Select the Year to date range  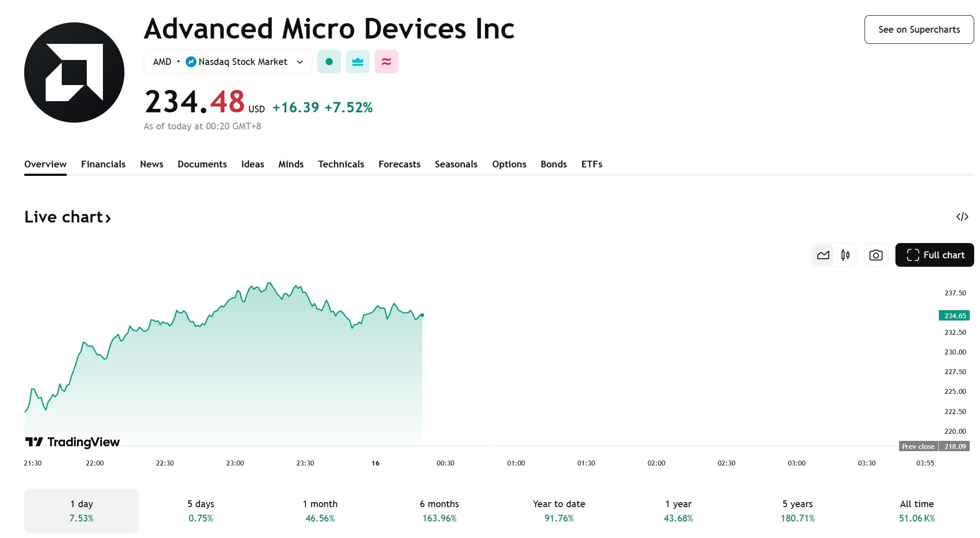pos(559,511)
